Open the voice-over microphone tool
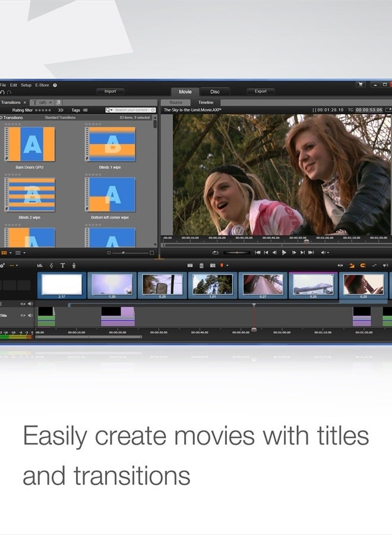This screenshot has width=392, height=535. tap(74, 266)
